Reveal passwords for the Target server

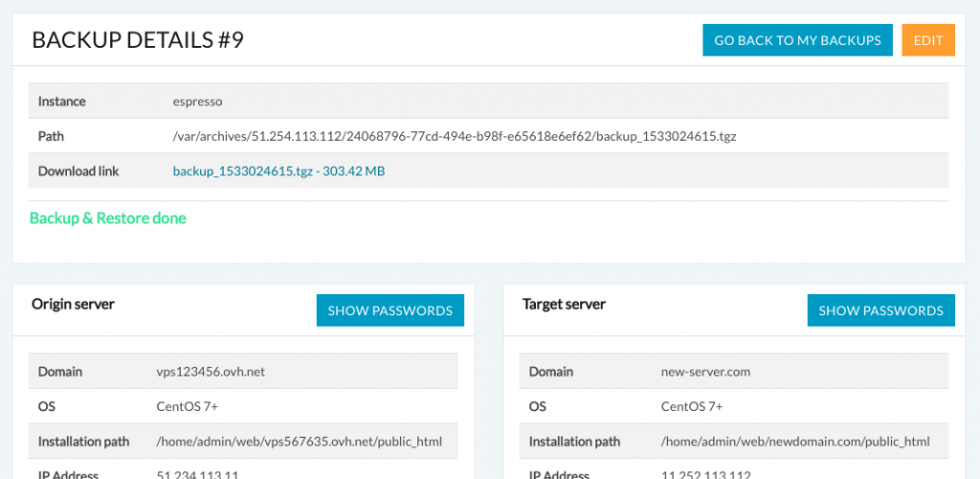click(880, 310)
